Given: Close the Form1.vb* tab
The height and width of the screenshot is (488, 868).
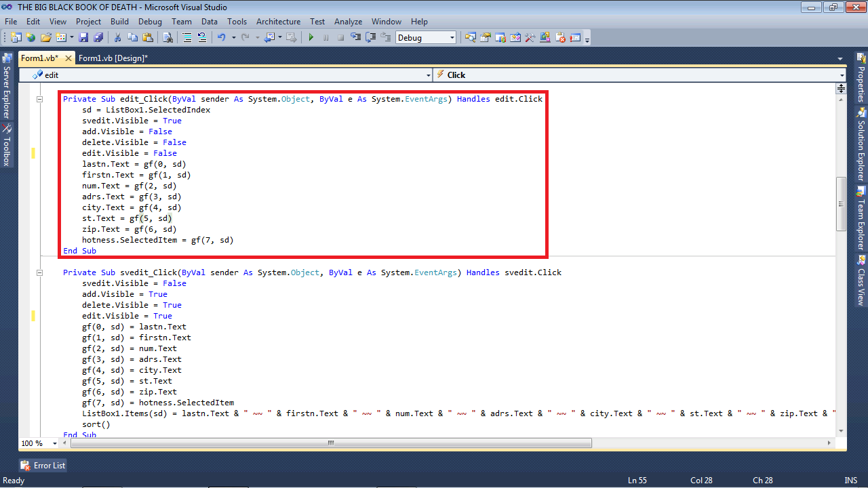Looking at the screenshot, I should (x=68, y=58).
